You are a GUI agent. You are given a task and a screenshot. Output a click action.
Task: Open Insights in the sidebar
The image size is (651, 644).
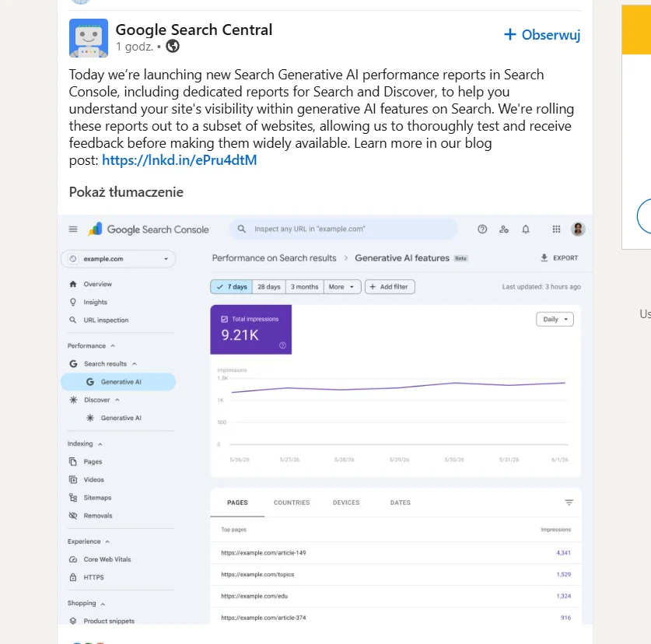(95, 302)
